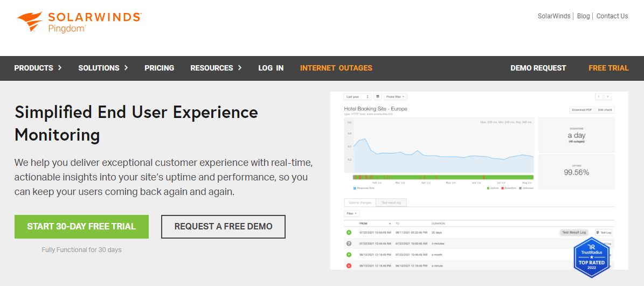Click the Simplified End User Experience Monitoring heading
This screenshot has height=286, width=644.
coord(136,123)
